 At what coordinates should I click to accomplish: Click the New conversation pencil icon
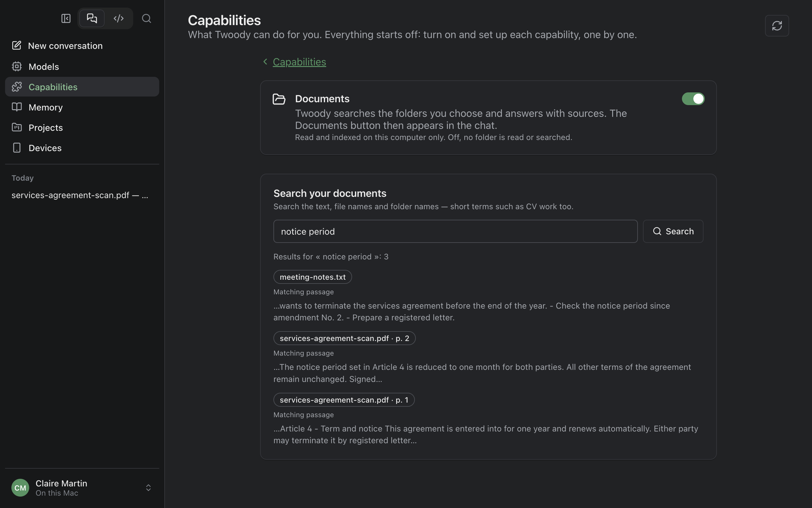click(16, 45)
